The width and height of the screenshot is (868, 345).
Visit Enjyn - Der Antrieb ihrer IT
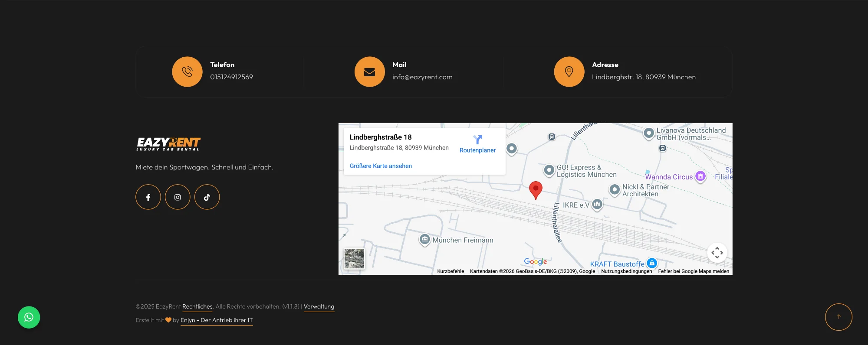217,320
